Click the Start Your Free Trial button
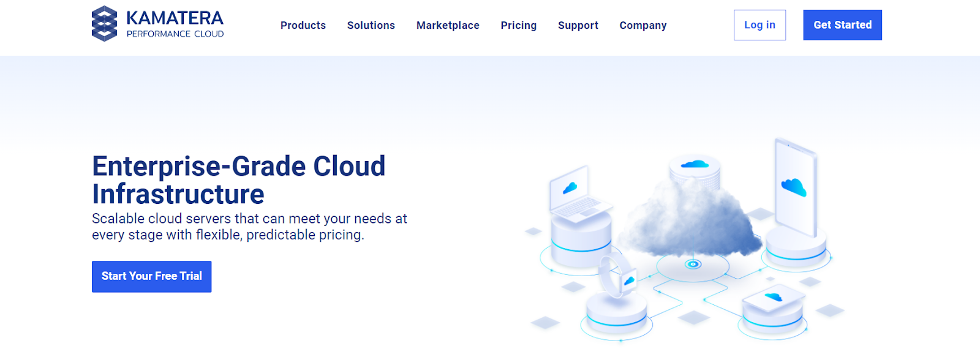The image size is (980, 357). coord(151,276)
